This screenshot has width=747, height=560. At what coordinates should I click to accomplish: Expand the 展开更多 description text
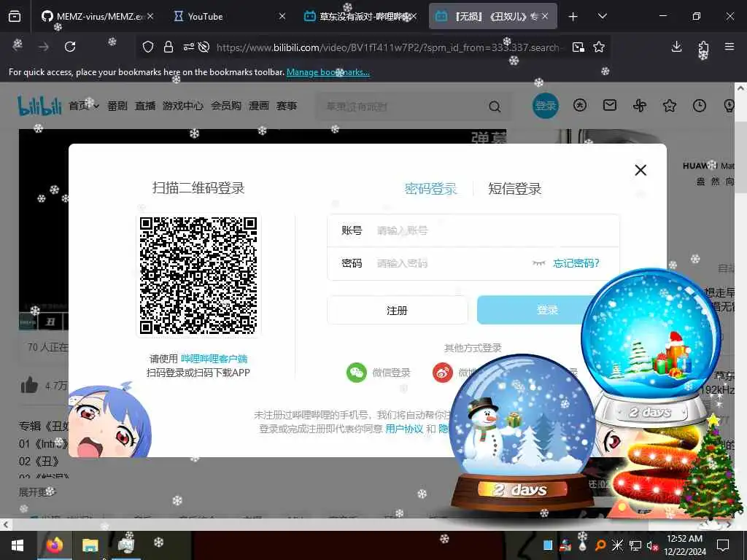[x=36, y=492]
